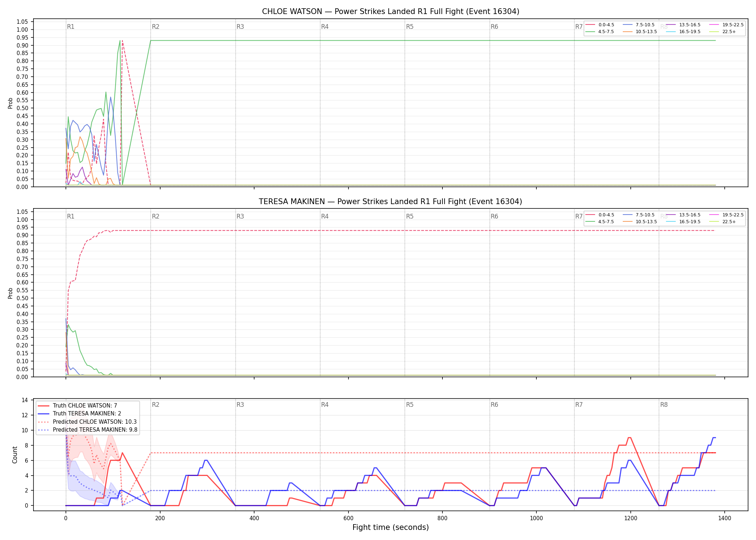Click the R8 round label in bottom Count chart

(664, 405)
